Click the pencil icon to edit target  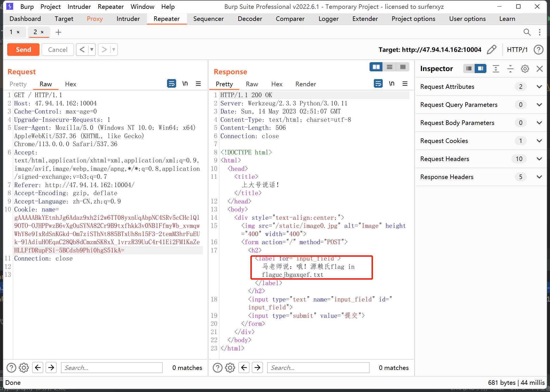[x=492, y=50]
